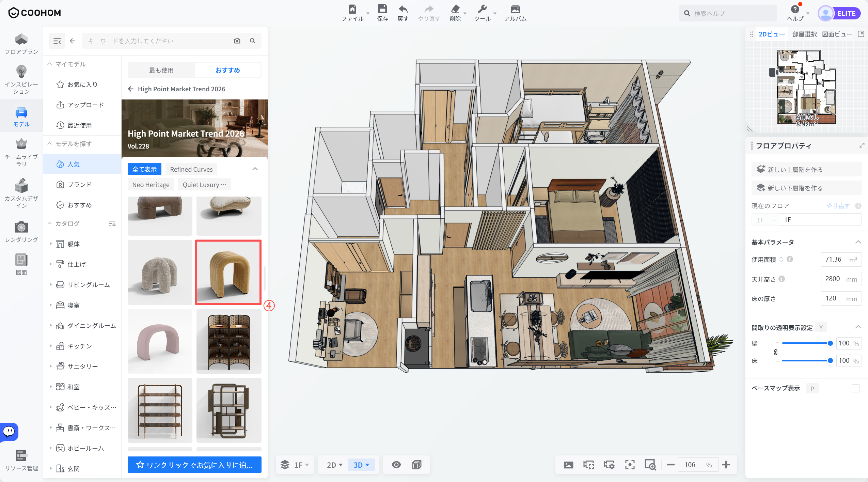
Task: Zoom out with the minus button
Action: click(x=670, y=465)
